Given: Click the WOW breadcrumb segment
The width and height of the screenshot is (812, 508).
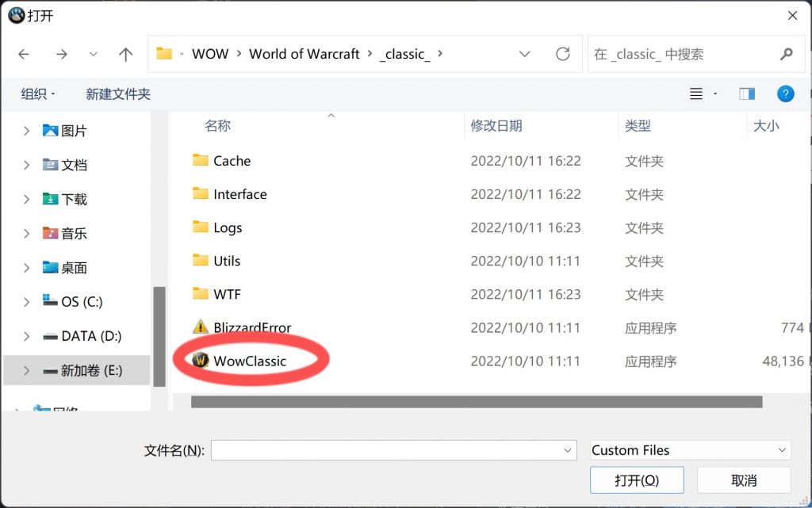Looking at the screenshot, I should click(210, 54).
